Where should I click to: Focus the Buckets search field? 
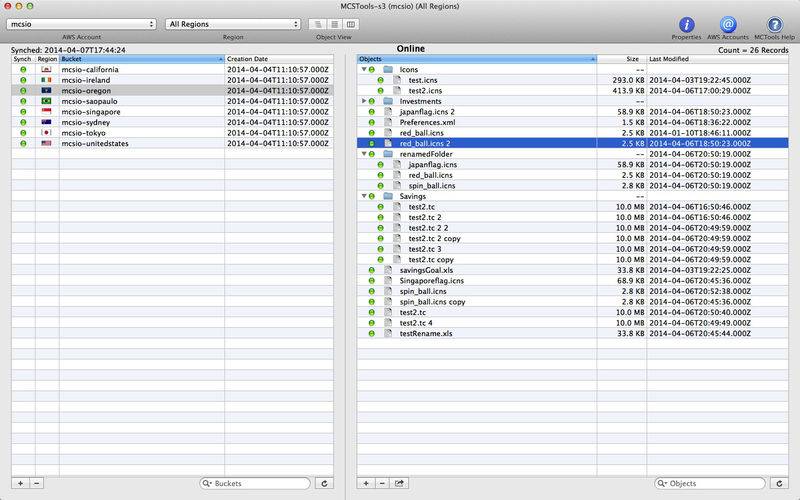click(x=255, y=483)
